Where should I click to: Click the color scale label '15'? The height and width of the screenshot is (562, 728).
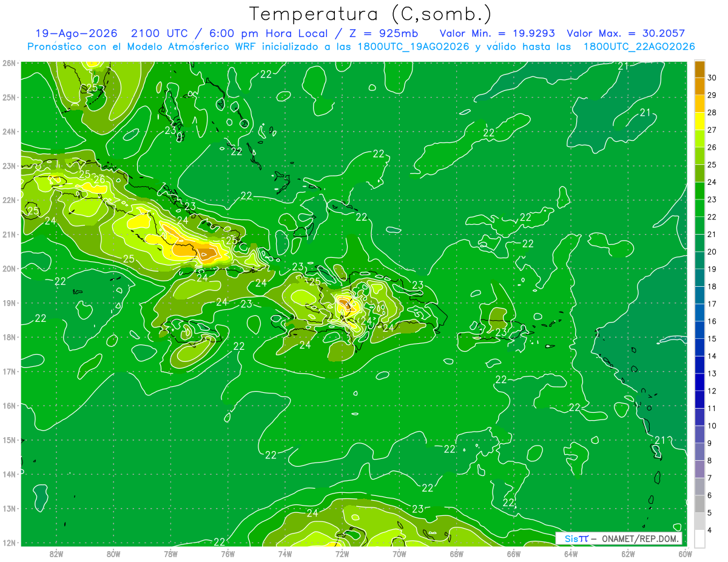pyautogui.click(x=712, y=339)
